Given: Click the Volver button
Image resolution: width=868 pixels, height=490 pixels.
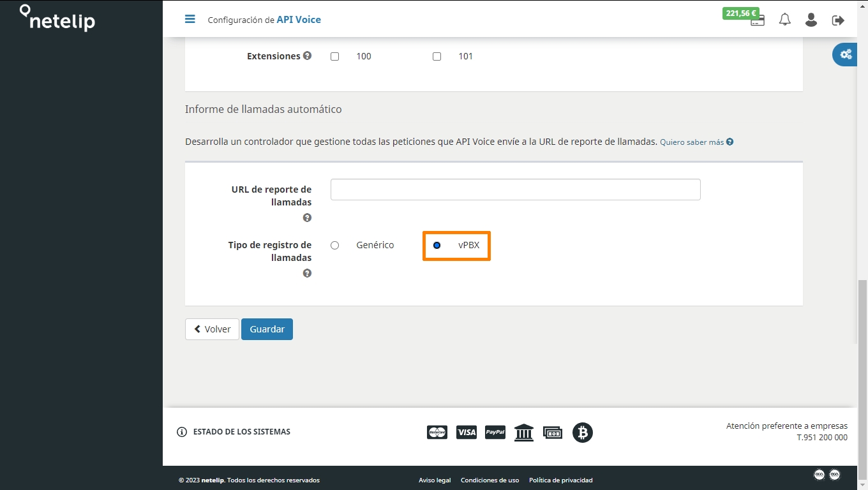Looking at the screenshot, I should (x=212, y=329).
